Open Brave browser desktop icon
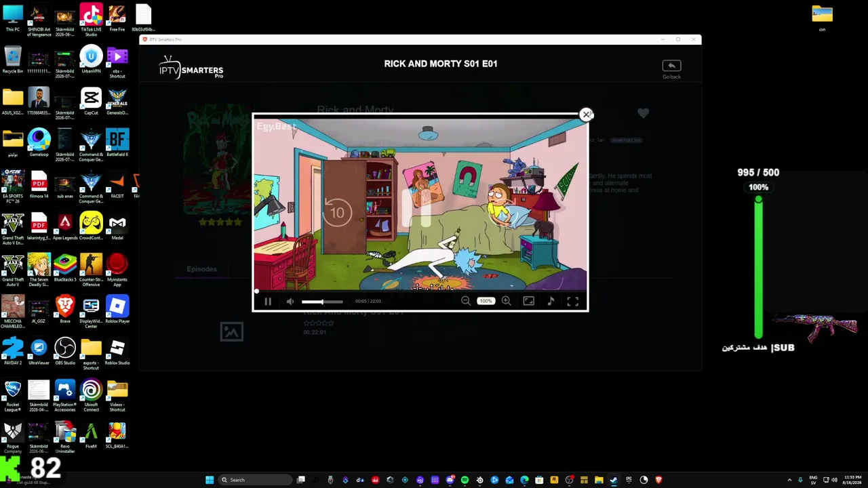Viewport: 868px width, 488px height. [65, 310]
